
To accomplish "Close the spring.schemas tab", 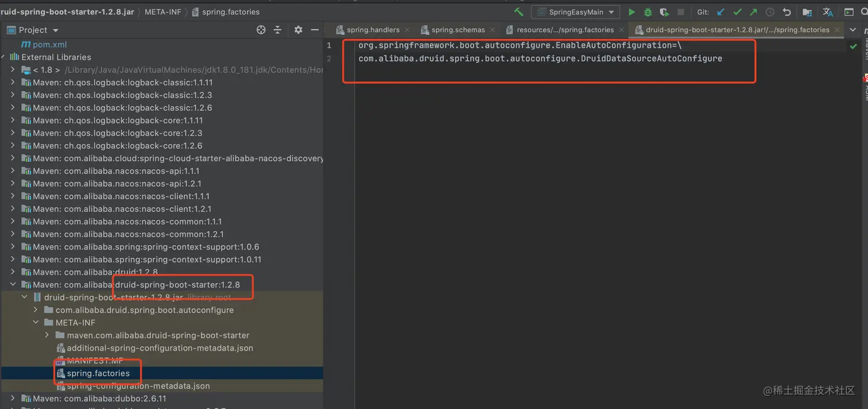I will click(x=492, y=30).
